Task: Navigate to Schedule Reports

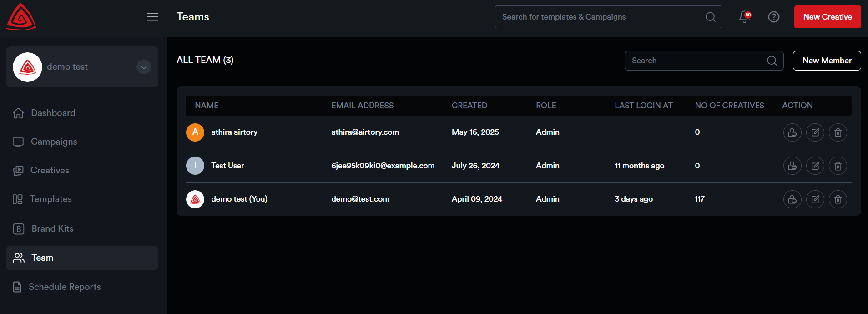Action: tap(65, 287)
